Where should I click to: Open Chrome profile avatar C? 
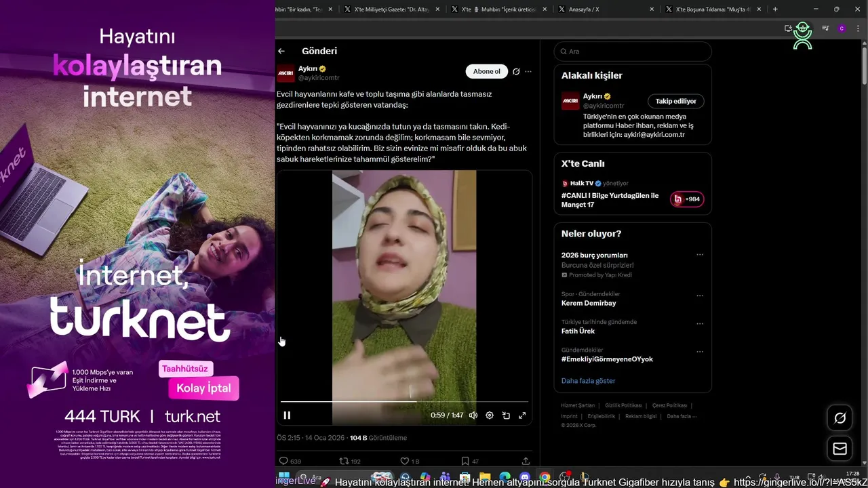pos(842,28)
